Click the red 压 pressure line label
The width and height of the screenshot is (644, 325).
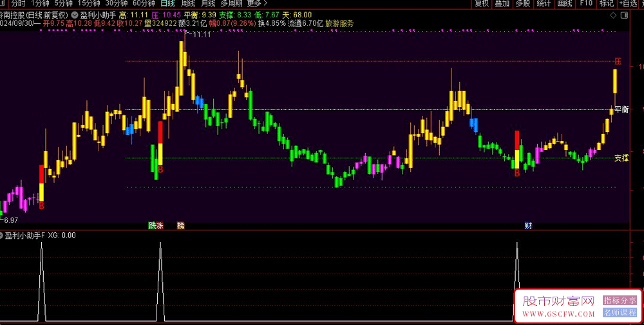tap(618, 62)
